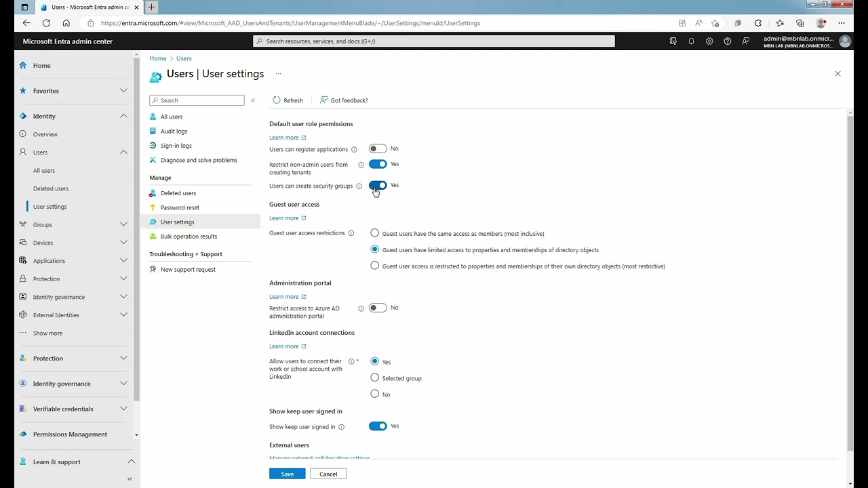
Task: Collapse the Users menu with double chevron
Action: (x=253, y=100)
